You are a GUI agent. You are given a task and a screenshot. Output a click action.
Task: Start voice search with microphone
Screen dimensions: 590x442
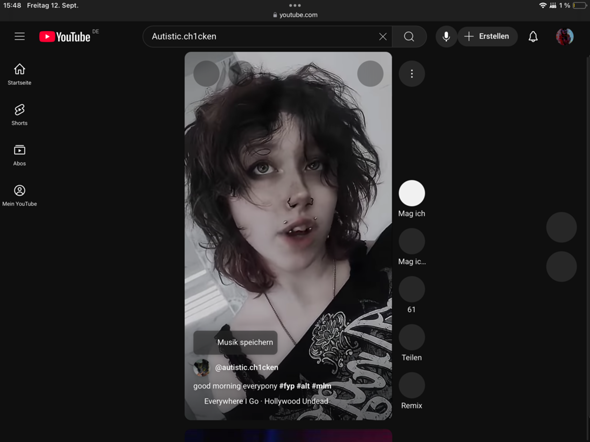(x=446, y=36)
